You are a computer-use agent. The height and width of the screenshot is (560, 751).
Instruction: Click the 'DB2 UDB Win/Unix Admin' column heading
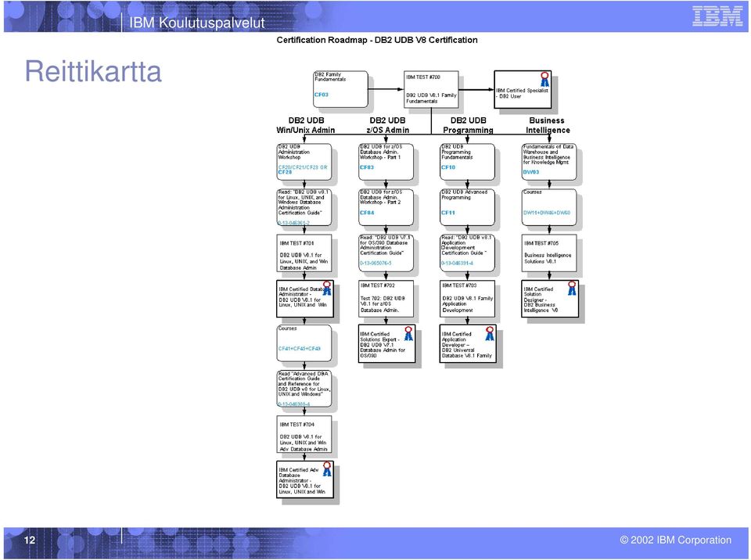tap(306, 125)
